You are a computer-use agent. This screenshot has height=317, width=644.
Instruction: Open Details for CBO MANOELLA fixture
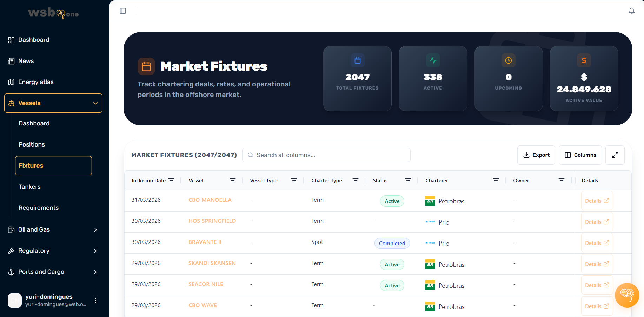pyautogui.click(x=597, y=200)
